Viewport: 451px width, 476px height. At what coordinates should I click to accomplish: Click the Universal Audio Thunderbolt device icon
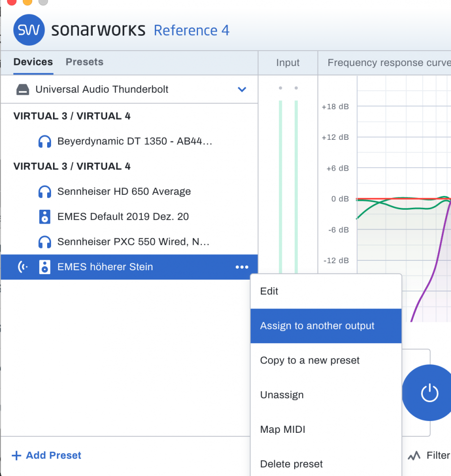pyautogui.click(x=22, y=90)
